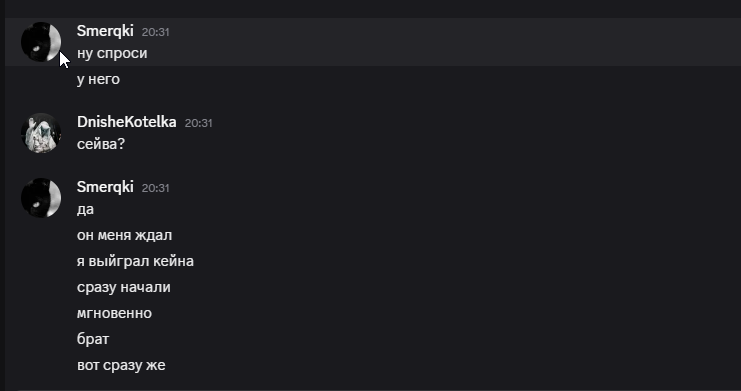Image resolution: width=741 pixels, height=391 pixels.
Task: Click the dark panel edge left of the chat
Action: 2,195
